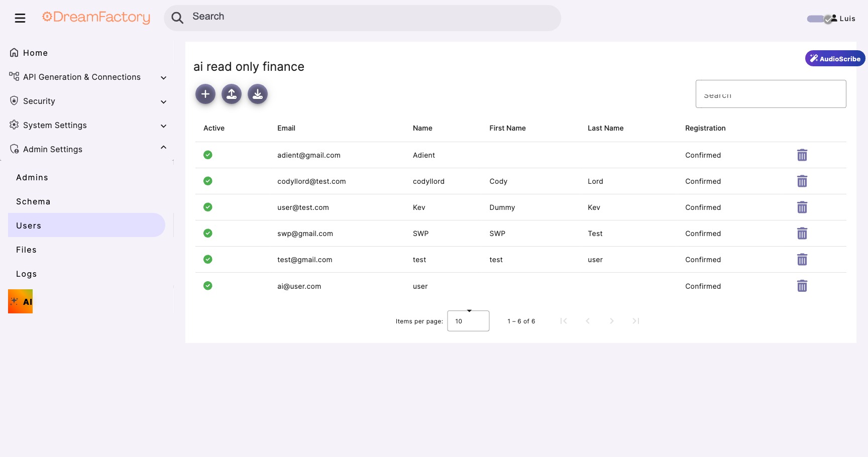
Task: Click the AudioScribe button
Action: coord(834,58)
